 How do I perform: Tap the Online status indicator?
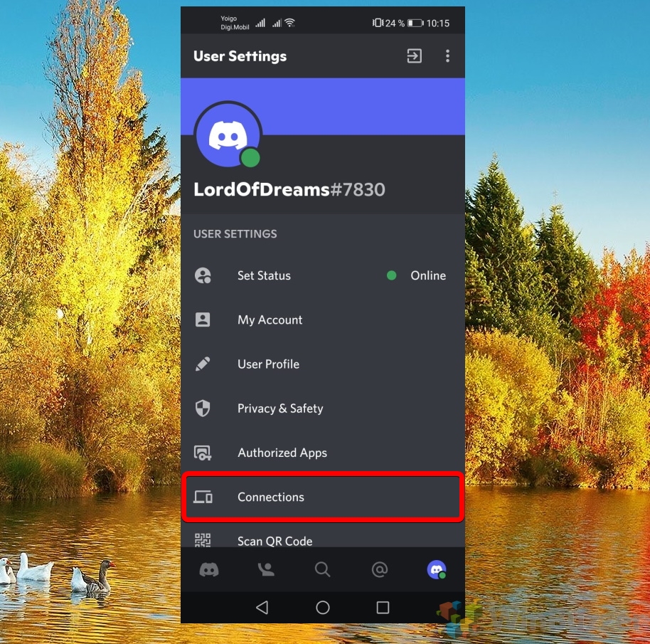(416, 276)
